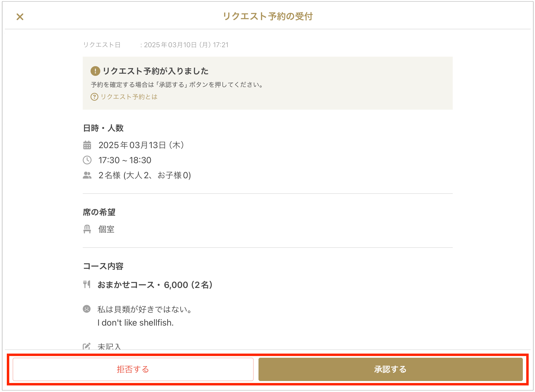Click the guests people icon
Image resolution: width=535 pixels, height=392 pixels.
[x=87, y=175]
